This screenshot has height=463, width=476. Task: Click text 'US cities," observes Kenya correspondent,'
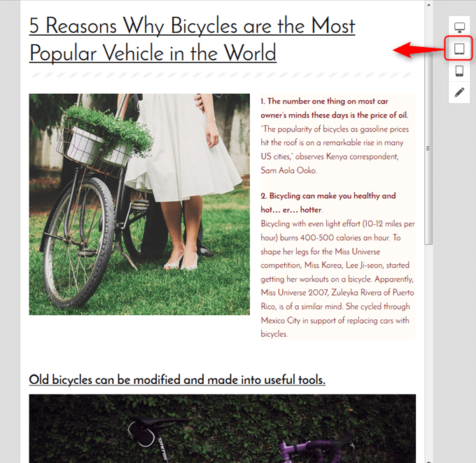click(x=330, y=156)
